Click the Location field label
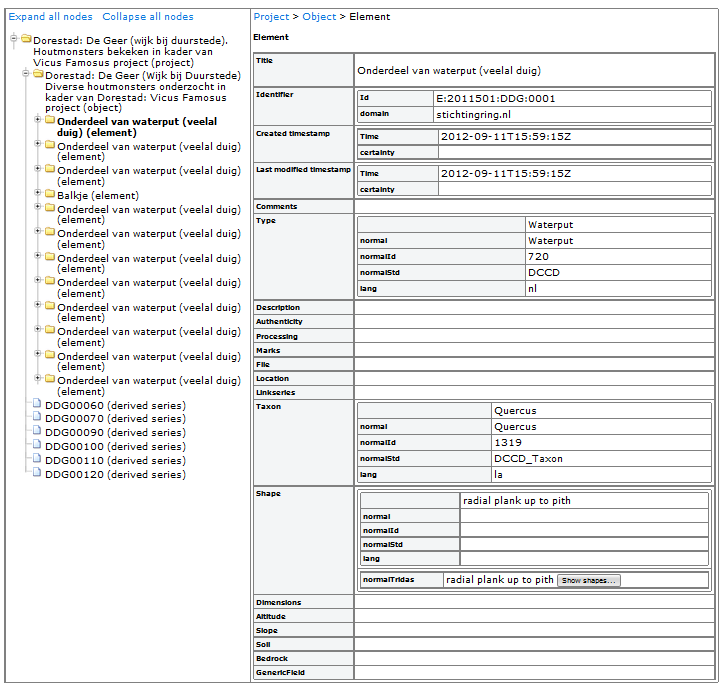The width and height of the screenshot is (727, 689). click(272, 379)
